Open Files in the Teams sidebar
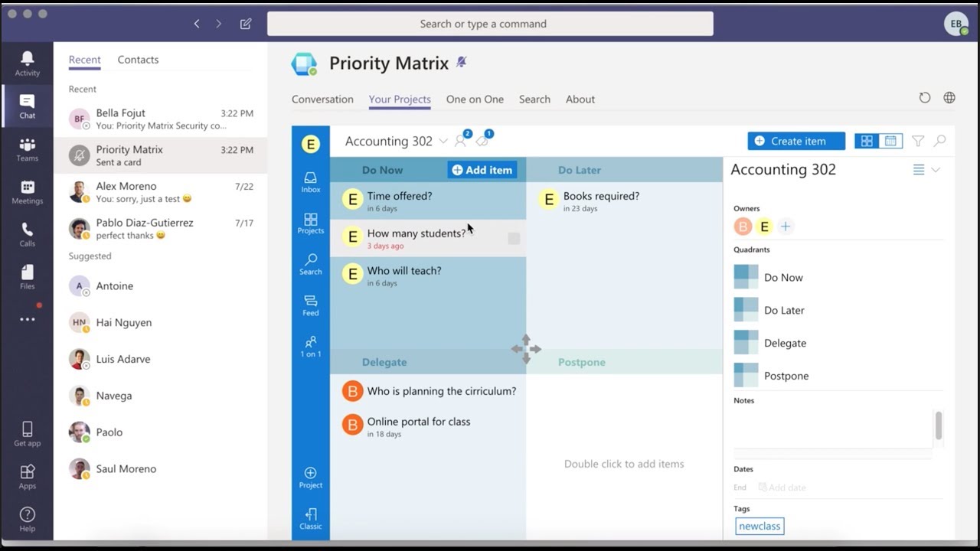Image resolution: width=980 pixels, height=551 pixels. point(27,277)
